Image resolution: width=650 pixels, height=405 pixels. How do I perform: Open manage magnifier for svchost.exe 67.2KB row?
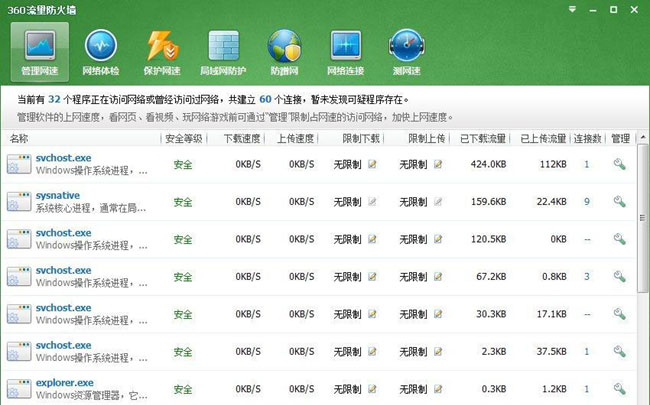tap(620, 276)
